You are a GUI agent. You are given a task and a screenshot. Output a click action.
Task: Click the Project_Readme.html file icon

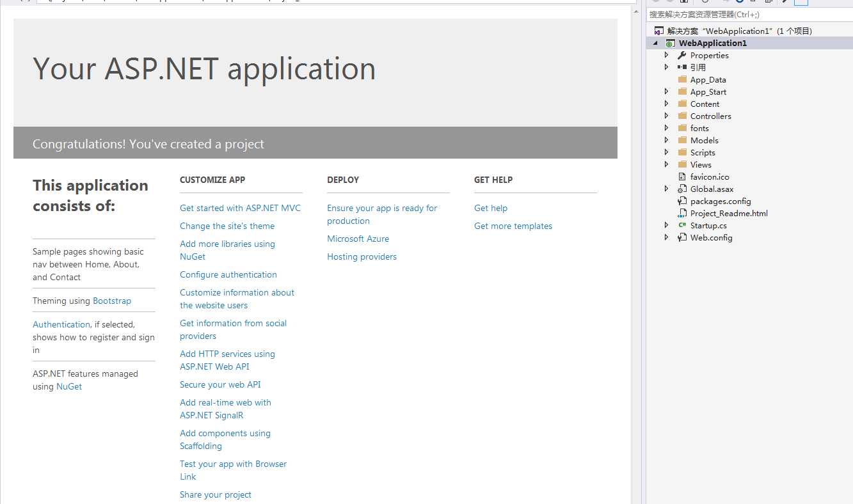[682, 214]
